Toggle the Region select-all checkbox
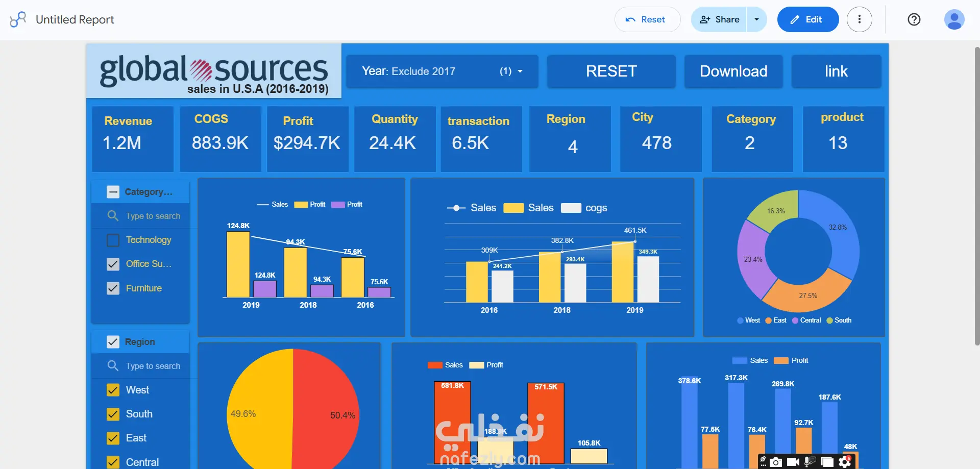Image resolution: width=980 pixels, height=469 pixels. pyautogui.click(x=113, y=342)
